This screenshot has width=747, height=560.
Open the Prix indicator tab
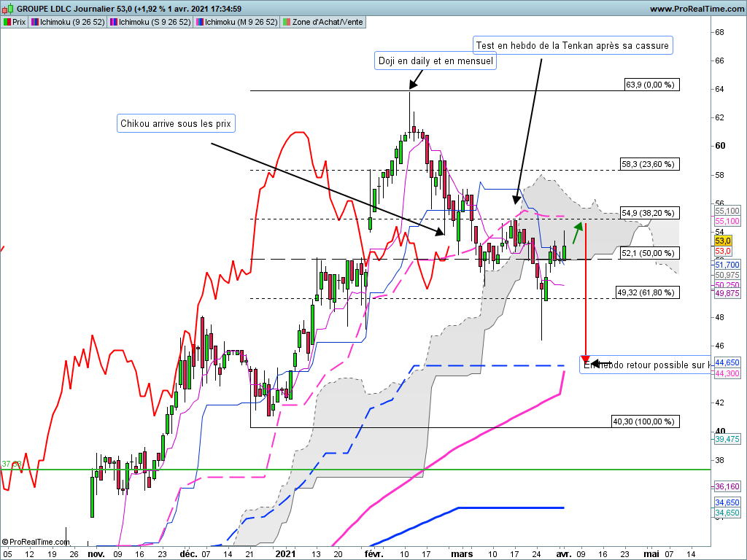(x=15, y=22)
